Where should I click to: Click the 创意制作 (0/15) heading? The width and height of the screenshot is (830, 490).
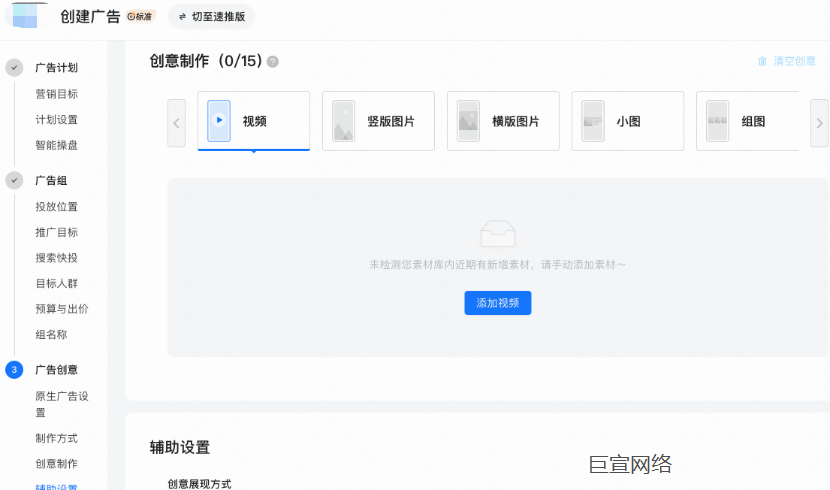pos(205,61)
